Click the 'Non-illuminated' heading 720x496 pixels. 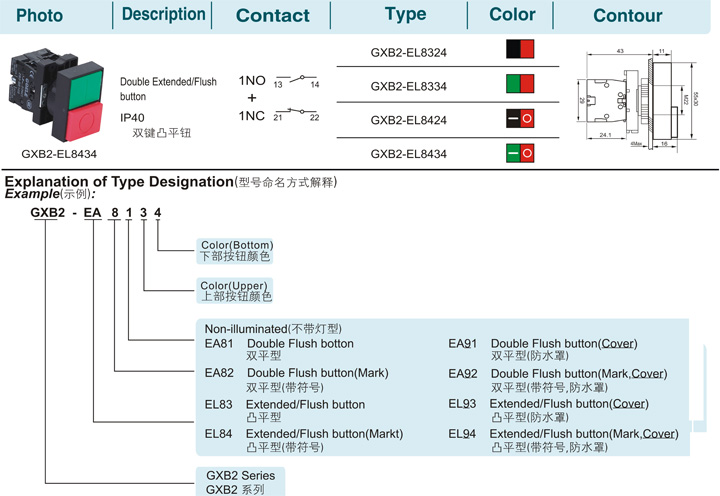(x=273, y=329)
